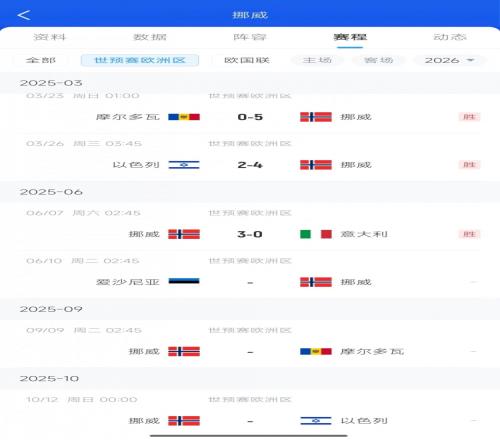Select the 世预赛欧洲区 filter chip
Image resolution: width=500 pixels, height=440 pixels.
[140, 60]
